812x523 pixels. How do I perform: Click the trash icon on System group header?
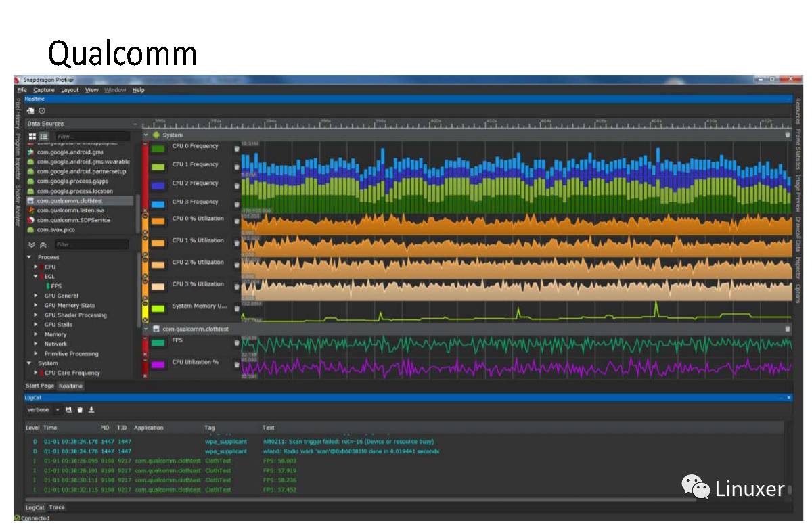pyautogui.click(x=787, y=135)
